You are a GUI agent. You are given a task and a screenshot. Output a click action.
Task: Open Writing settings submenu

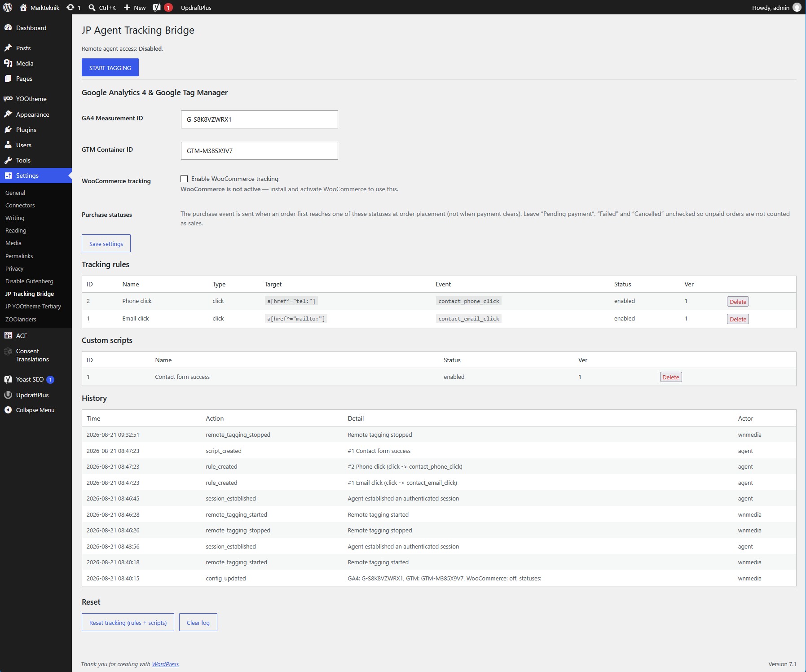point(15,218)
